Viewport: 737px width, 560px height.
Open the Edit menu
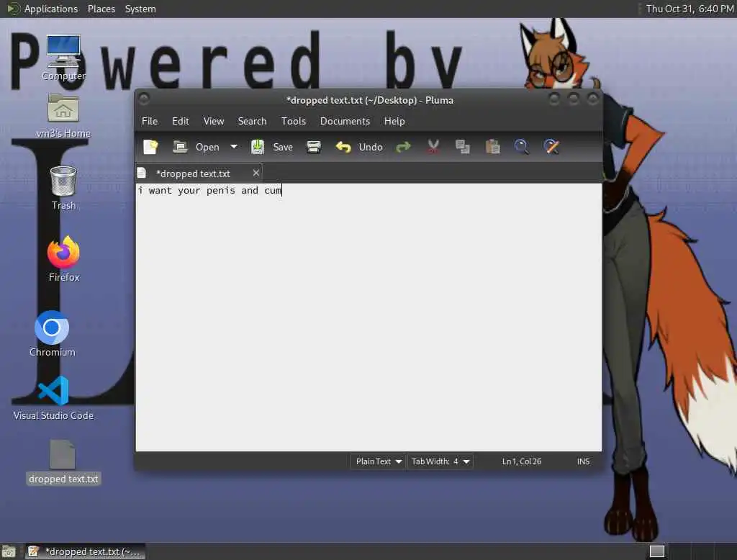pyautogui.click(x=181, y=122)
